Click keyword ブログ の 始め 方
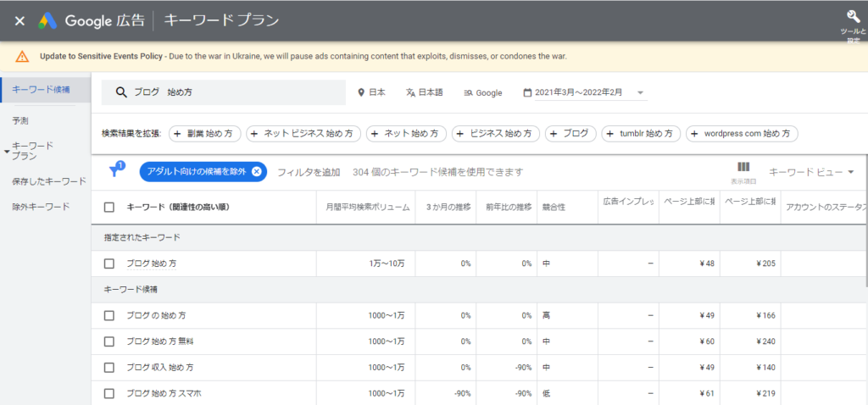Screen dimensions: 868x405 click(156, 316)
